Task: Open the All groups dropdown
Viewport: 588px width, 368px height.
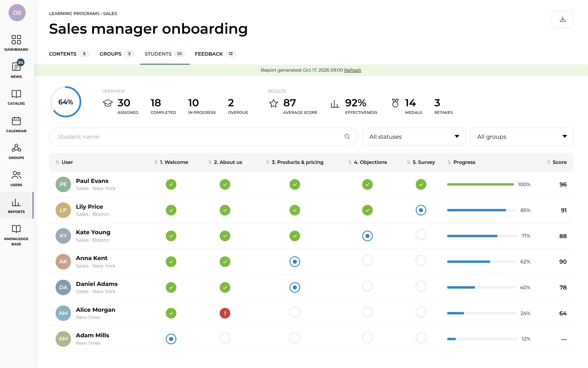Action: (522, 137)
